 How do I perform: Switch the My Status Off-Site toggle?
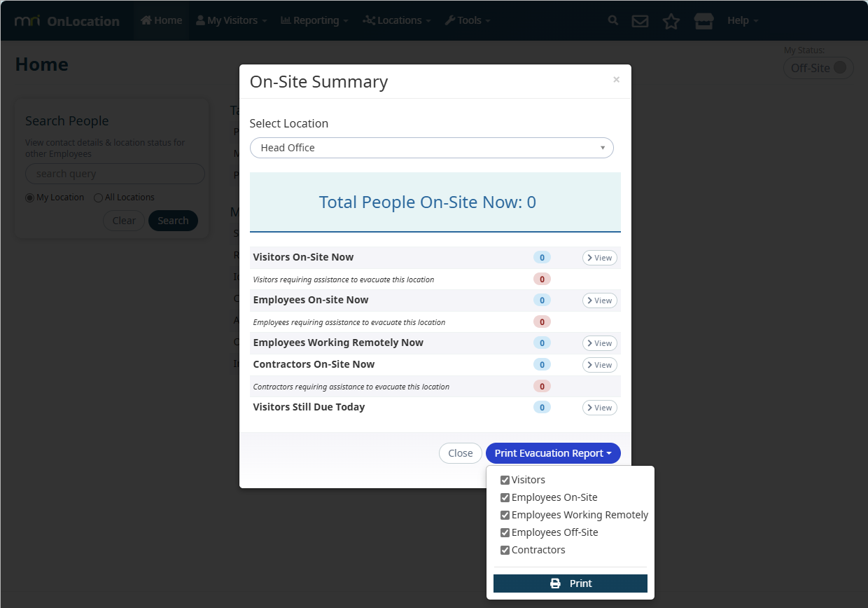tap(818, 68)
